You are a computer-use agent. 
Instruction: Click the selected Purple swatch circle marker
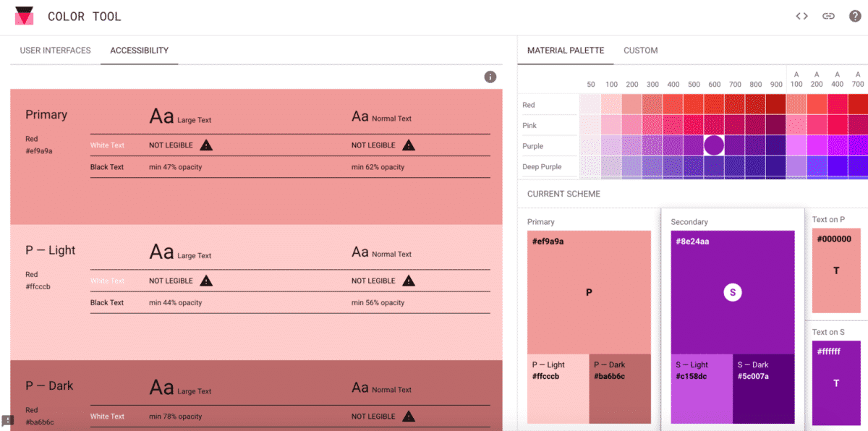click(714, 145)
